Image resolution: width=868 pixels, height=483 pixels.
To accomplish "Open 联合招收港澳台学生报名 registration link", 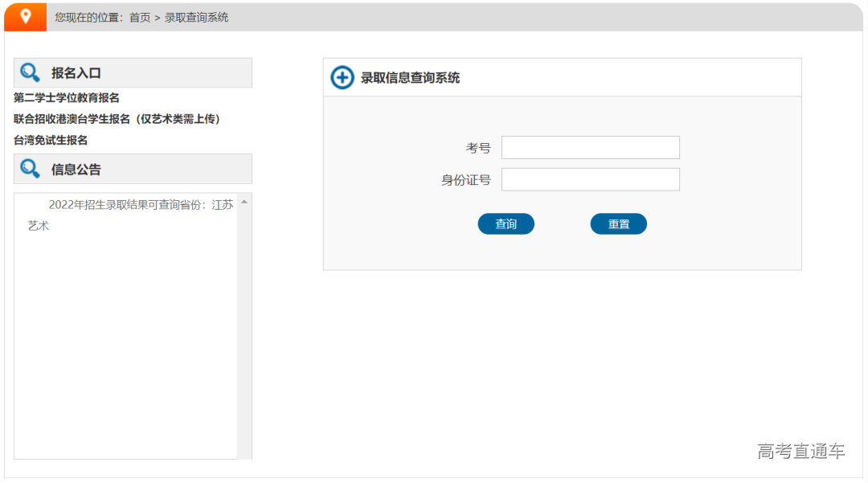I will 117,119.
